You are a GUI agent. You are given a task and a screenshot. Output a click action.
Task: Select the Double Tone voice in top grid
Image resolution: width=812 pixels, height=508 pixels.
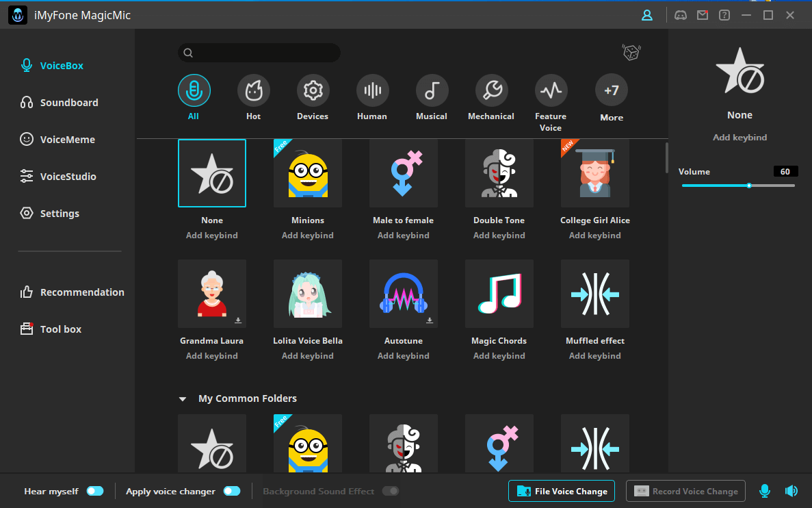(499, 173)
